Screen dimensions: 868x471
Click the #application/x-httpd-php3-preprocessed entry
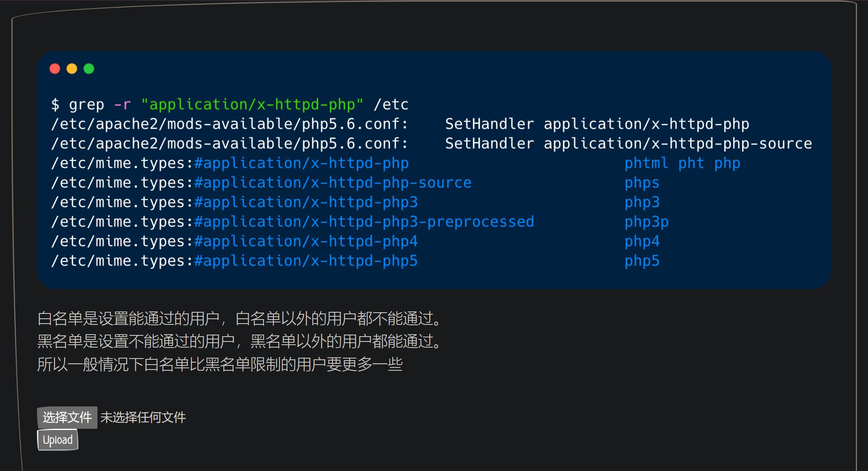[x=364, y=222]
